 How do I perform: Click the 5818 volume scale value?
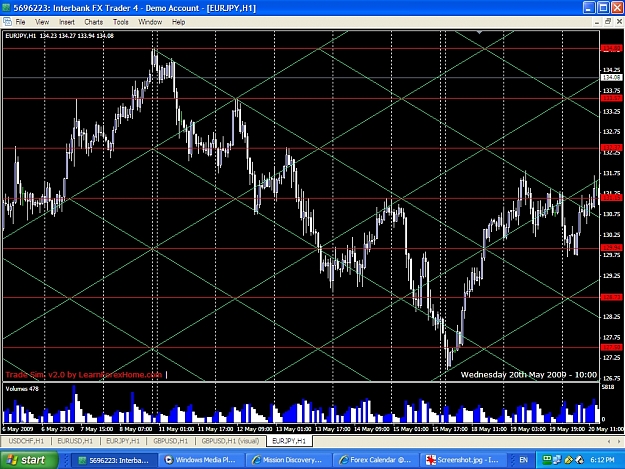[x=608, y=387]
